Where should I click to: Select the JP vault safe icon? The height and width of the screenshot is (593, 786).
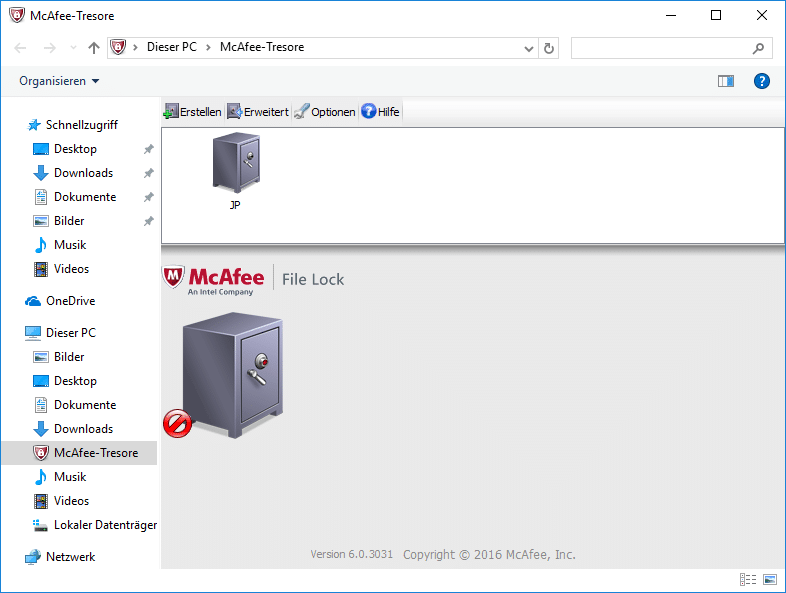pyautogui.click(x=235, y=165)
